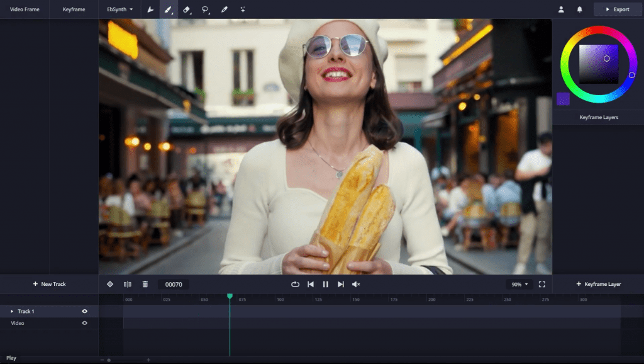Select the Track 1 label
The height and width of the screenshot is (364, 644).
coord(25,311)
